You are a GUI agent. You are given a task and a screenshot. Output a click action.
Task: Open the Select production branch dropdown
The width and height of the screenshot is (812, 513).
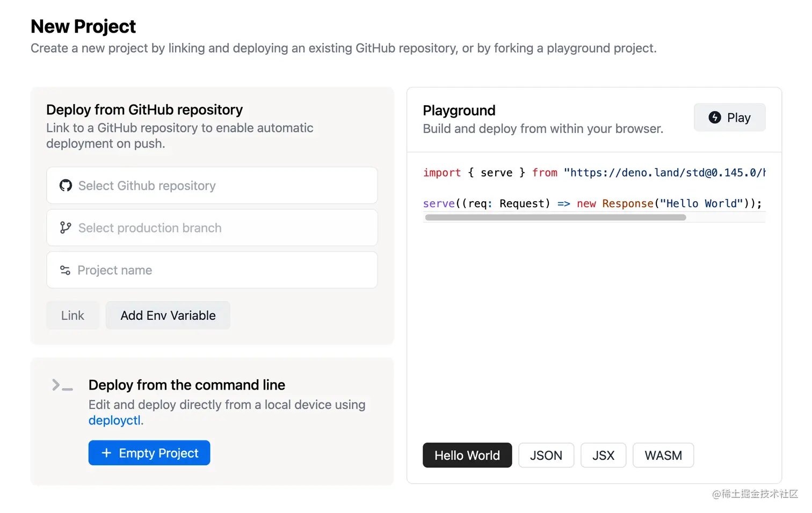point(212,228)
